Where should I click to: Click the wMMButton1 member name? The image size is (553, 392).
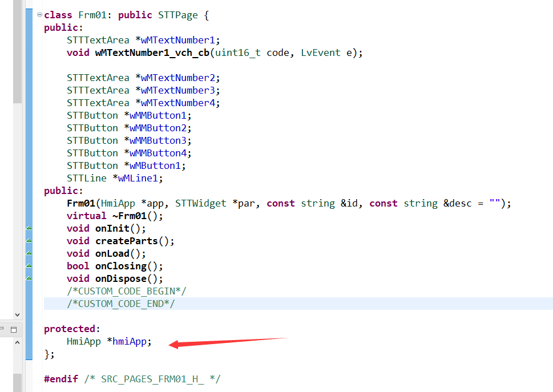click(x=158, y=116)
